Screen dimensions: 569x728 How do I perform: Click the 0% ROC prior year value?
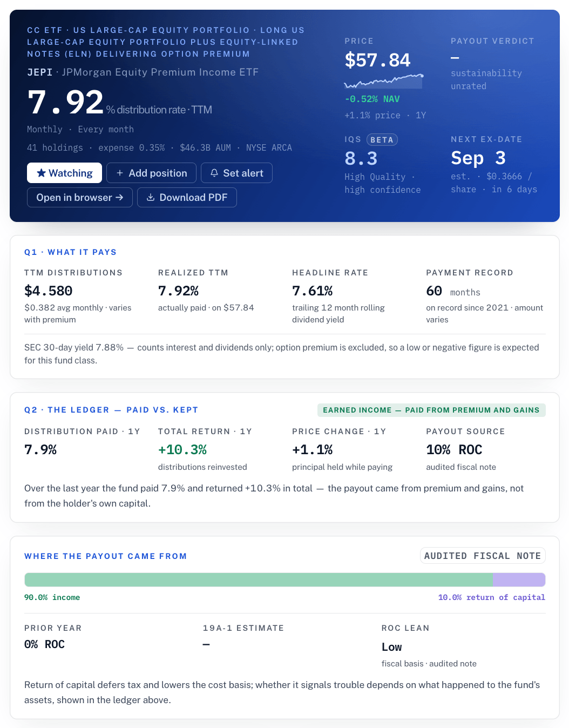tap(44, 644)
